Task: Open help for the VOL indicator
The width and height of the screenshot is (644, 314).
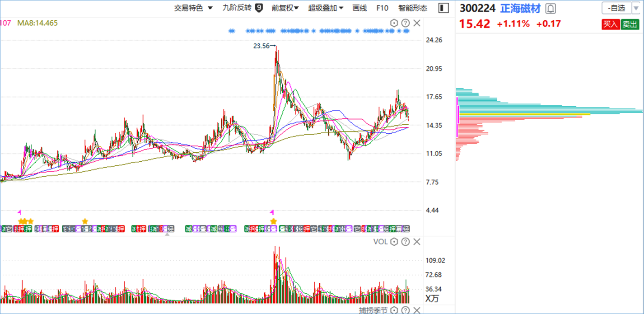Action: [405, 242]
